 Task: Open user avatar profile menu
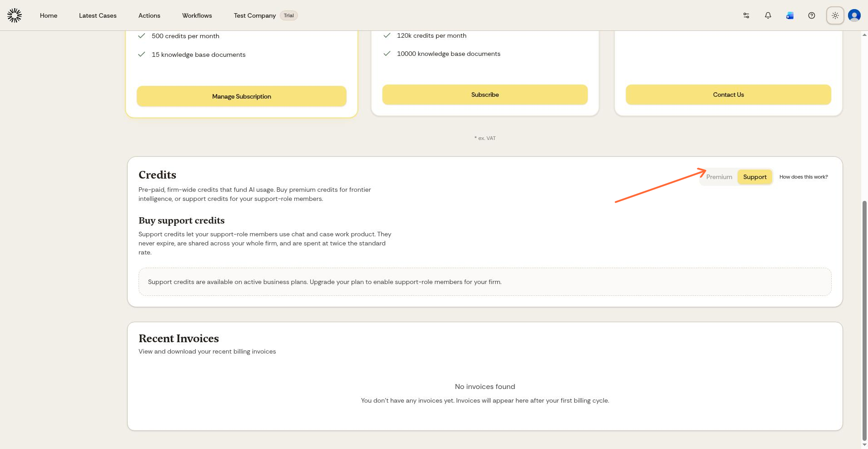854,15
